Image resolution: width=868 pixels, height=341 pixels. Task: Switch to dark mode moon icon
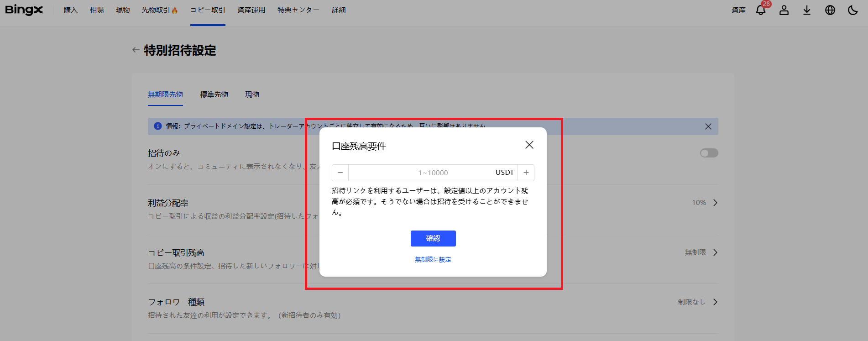click(x=853, y=10)
